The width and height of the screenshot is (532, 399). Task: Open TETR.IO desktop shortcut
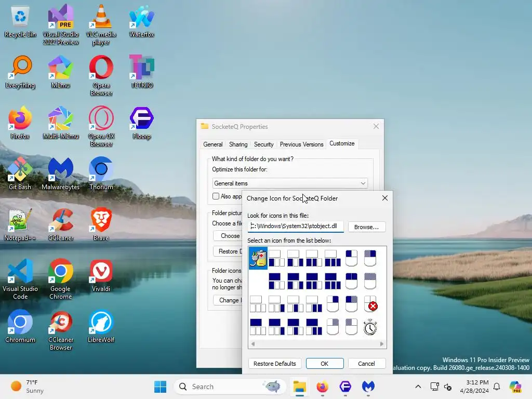(141, 72)
